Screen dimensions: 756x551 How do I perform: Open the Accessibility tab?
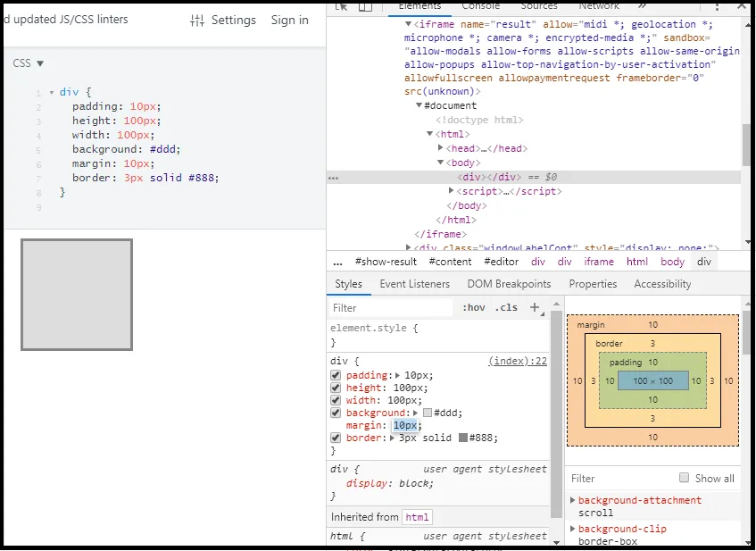coord(662,284)
